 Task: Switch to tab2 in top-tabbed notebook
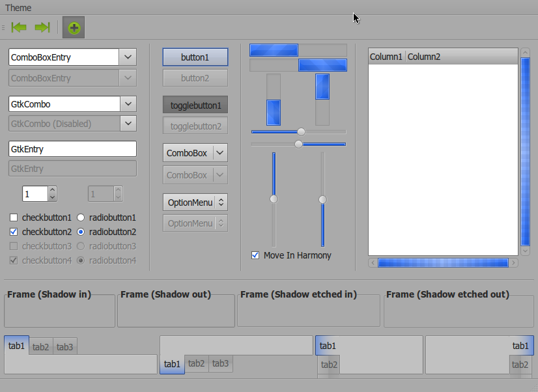point(40,346)
